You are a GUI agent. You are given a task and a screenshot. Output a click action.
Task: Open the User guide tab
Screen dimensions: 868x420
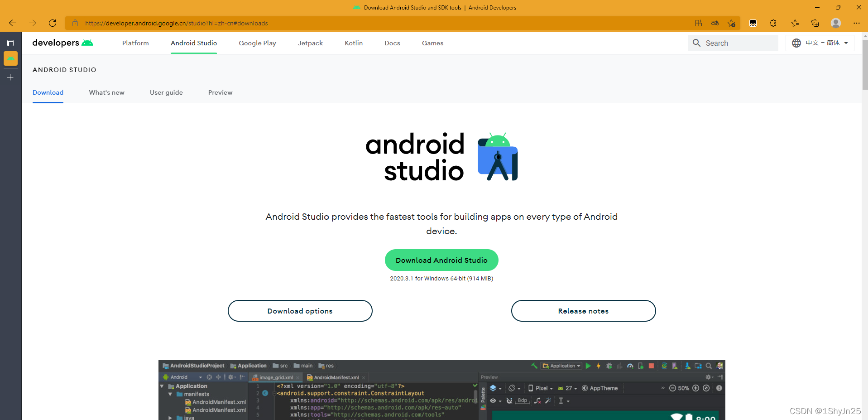click(x=166, y=92)
